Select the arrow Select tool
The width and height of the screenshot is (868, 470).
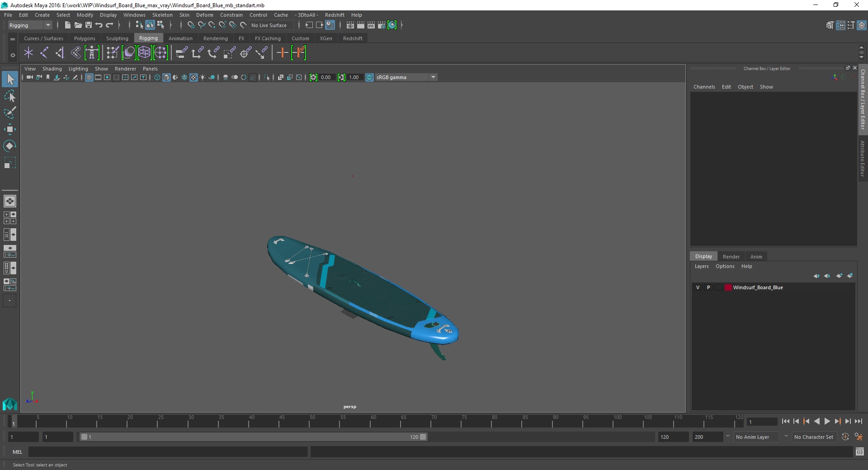coord(10,80)
